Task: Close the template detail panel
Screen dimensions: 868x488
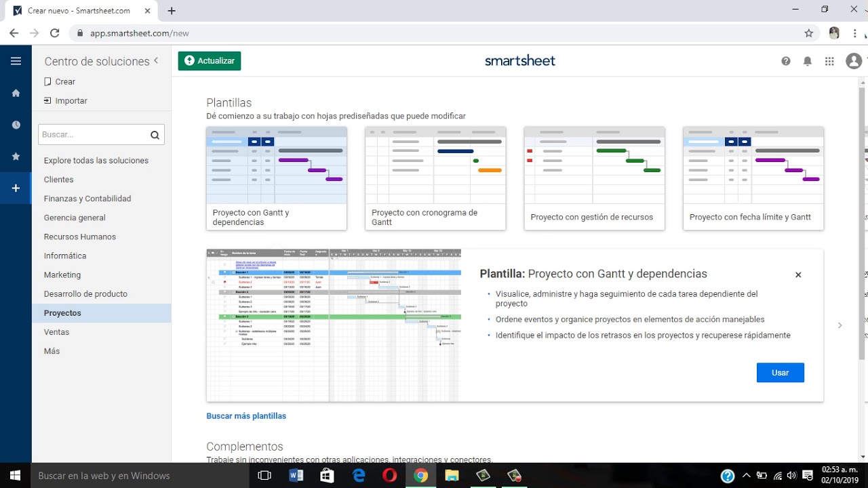Action: click(x=798, y=274)
